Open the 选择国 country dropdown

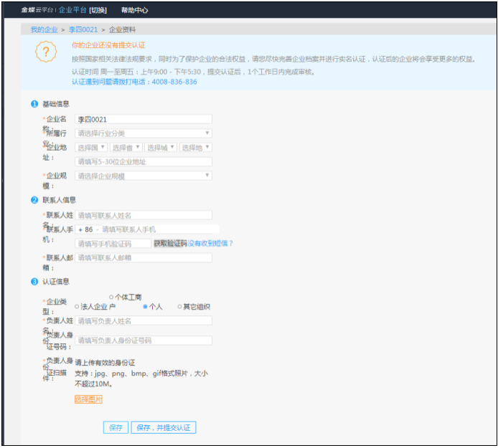tap(91, 148)
